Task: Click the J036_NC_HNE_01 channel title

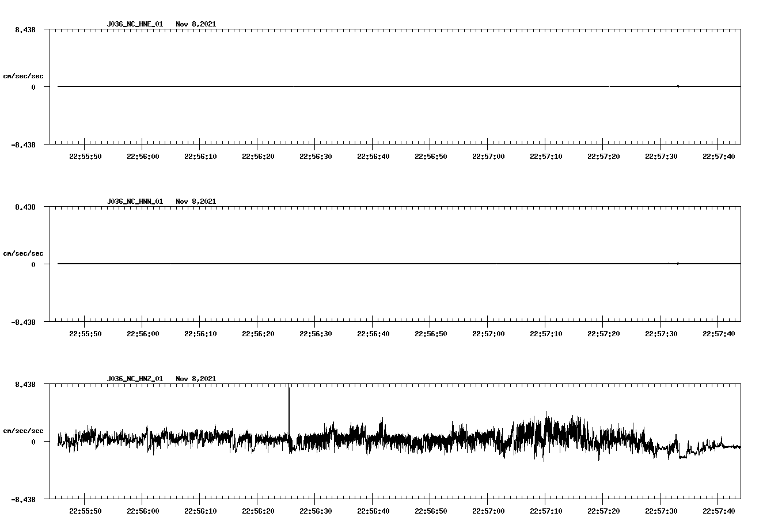Action: [135, 24]
